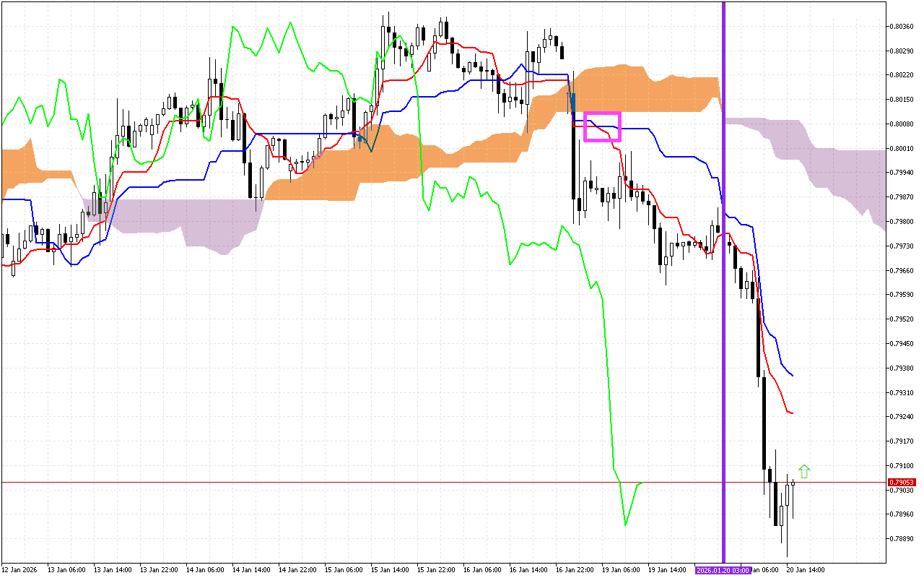Screen dimensions: 924x578
Task: Click the right end of the red Tenkan line
Action: click(793, 413)
